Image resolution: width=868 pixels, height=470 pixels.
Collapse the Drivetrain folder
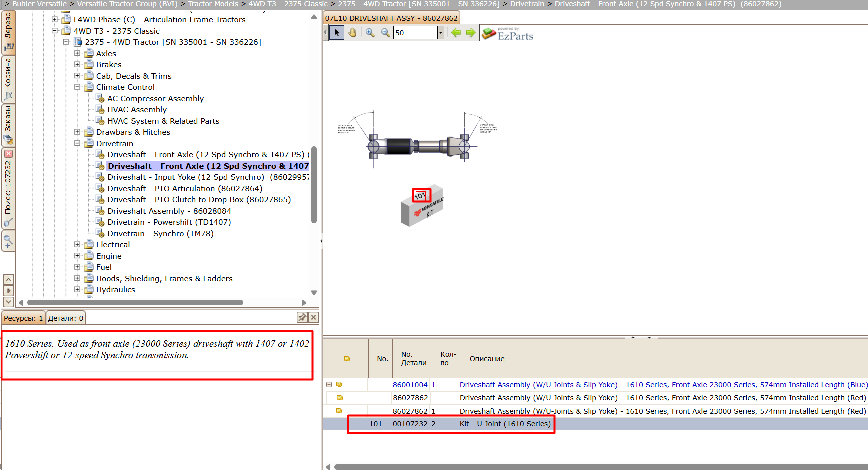(x=77, y=143)
